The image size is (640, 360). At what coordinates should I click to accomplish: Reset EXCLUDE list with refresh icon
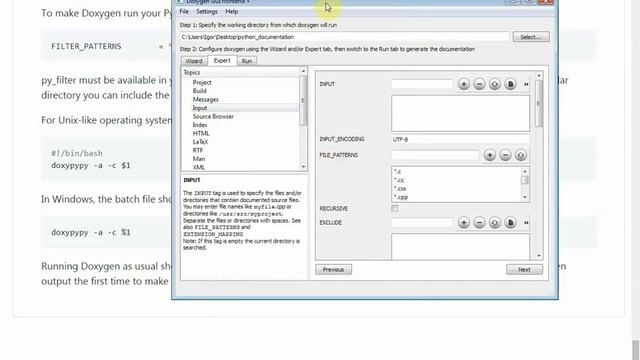click(495, 222)
